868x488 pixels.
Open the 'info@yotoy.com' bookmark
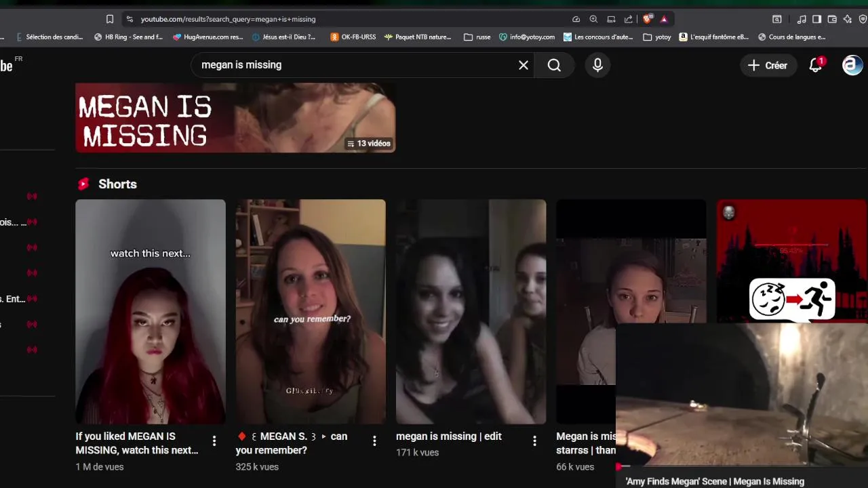527,37
